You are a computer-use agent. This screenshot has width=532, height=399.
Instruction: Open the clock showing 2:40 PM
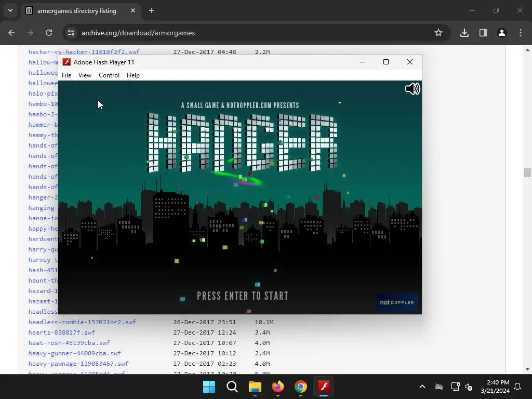click(x=495, y=387)
